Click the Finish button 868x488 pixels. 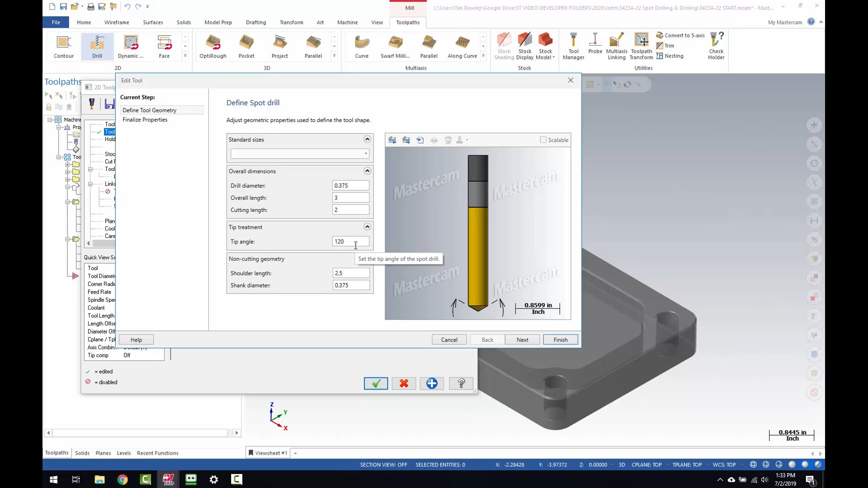coord(561,340)
